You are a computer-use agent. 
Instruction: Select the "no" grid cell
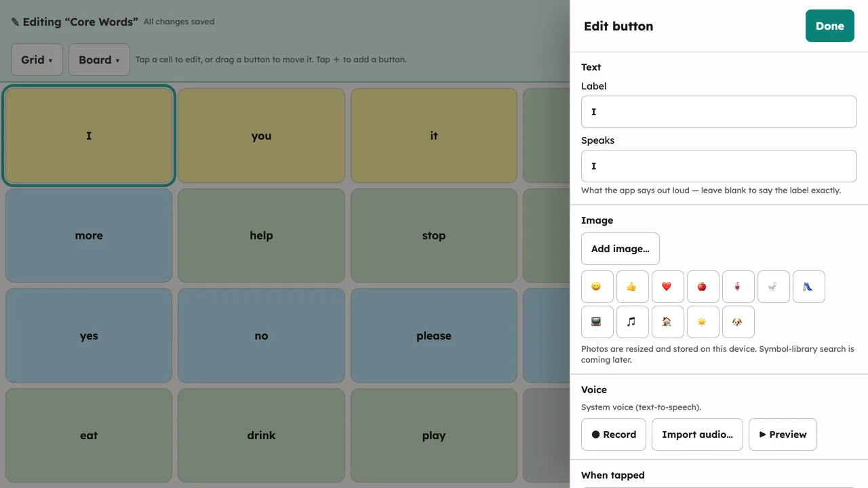point(261,335)
